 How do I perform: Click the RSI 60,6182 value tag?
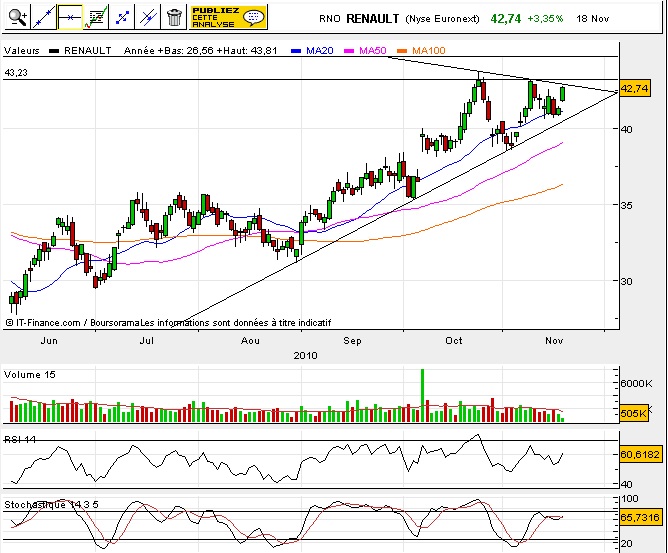(640, 454)
